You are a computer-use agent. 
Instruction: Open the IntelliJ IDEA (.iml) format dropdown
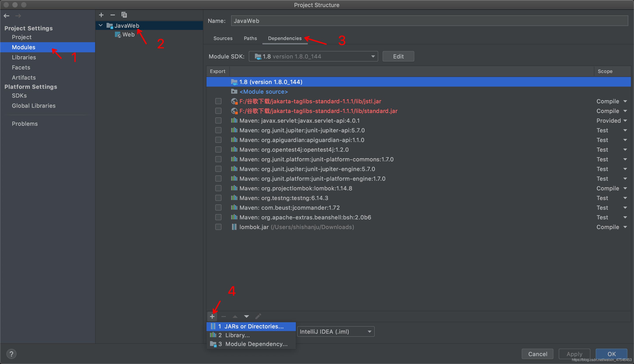(x=335, y=331)
